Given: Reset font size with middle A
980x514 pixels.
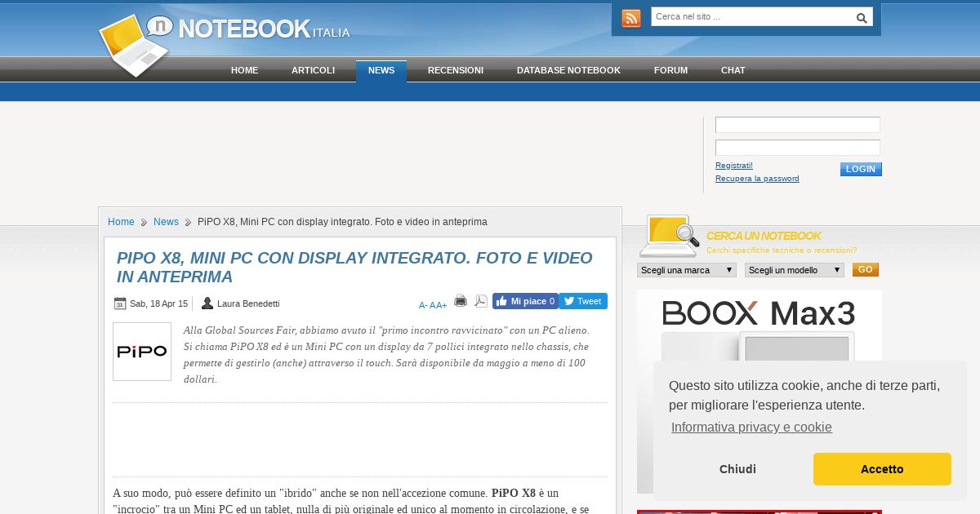Looking at the screenshot, I should point(432,305).
